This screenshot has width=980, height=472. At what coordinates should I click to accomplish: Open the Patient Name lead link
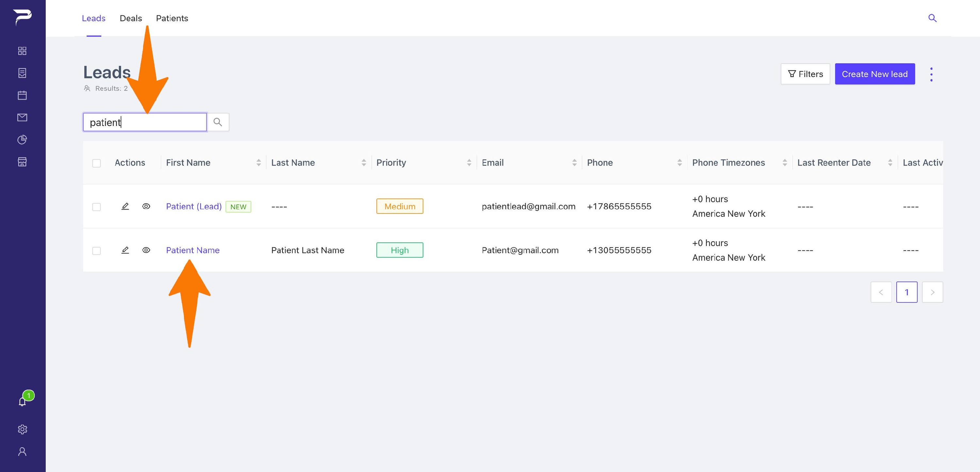coord(193,250)
